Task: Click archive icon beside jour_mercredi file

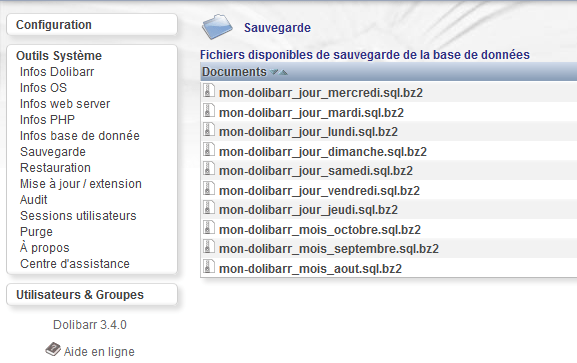Action: [208, 91]
